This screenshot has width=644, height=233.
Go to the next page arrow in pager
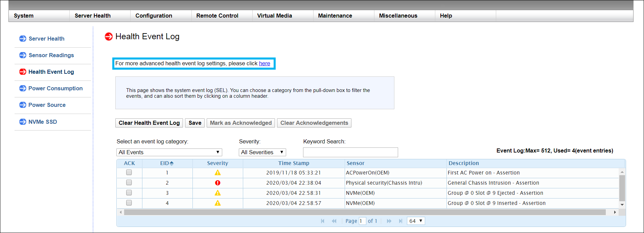tap(389, 221)
